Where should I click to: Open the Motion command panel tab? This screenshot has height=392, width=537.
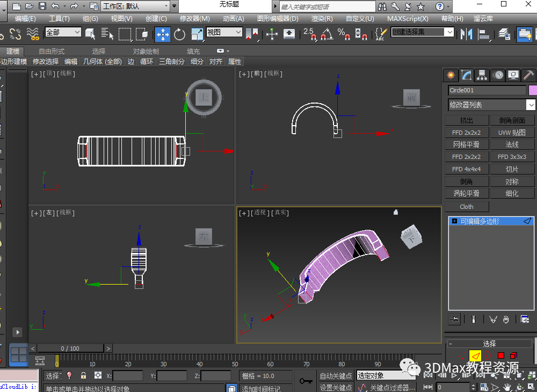pos(498,75)
